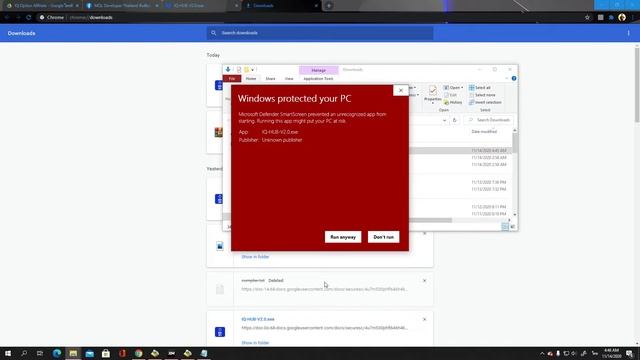
Task: Open Task View from taskbar
Action: [40, 353]
